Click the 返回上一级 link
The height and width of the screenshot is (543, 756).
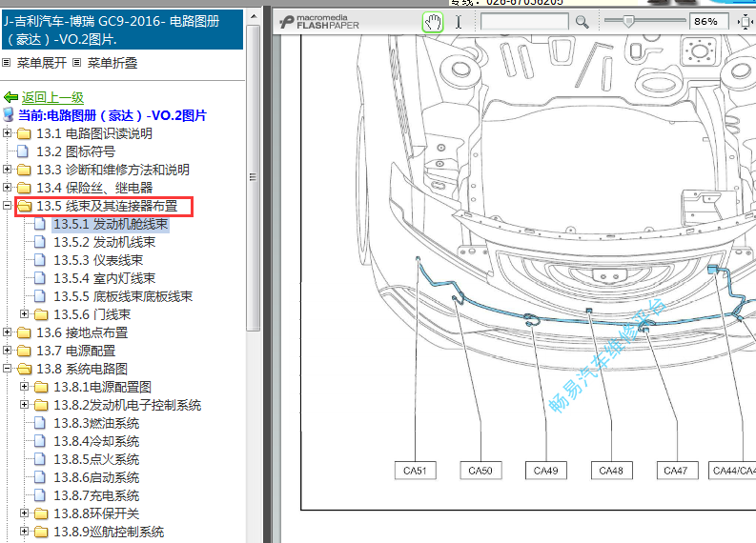[52, 97]
